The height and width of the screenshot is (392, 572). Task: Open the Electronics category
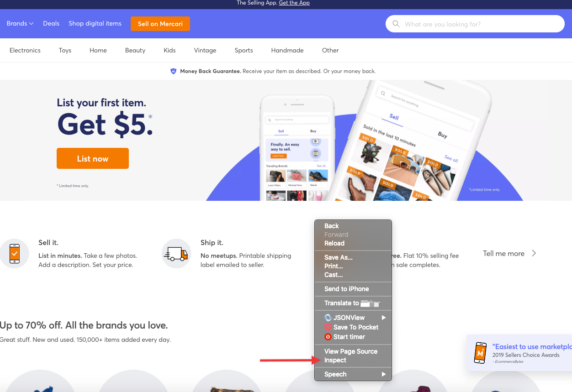25,50
